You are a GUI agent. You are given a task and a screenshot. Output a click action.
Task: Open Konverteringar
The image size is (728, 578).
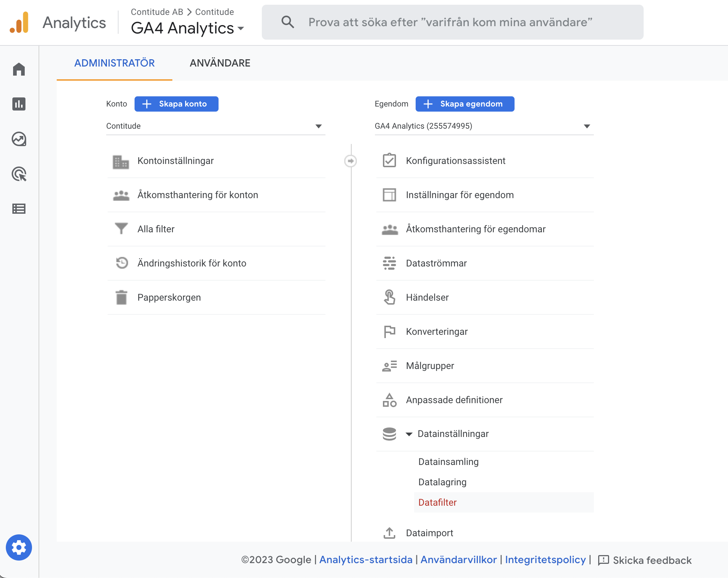point(485,332)
